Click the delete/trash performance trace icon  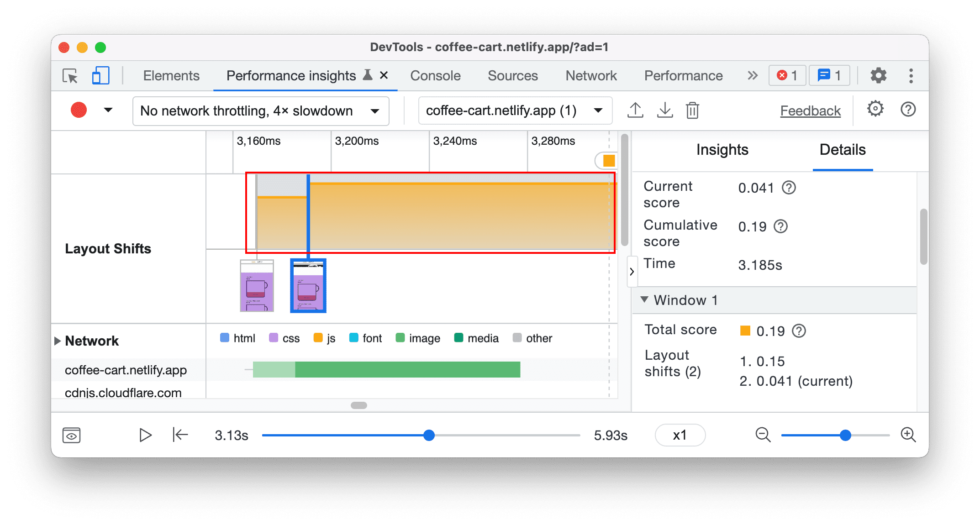tap(691, 110)
